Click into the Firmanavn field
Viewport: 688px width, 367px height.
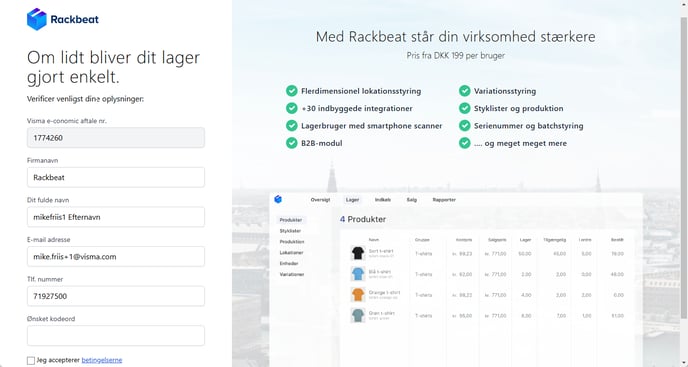click(x=116, y=177)
